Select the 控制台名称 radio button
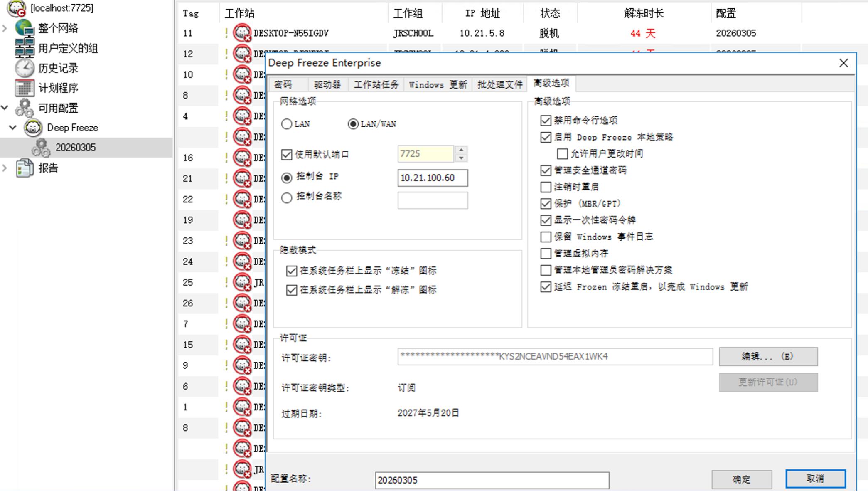 click(x=287, y=197)
